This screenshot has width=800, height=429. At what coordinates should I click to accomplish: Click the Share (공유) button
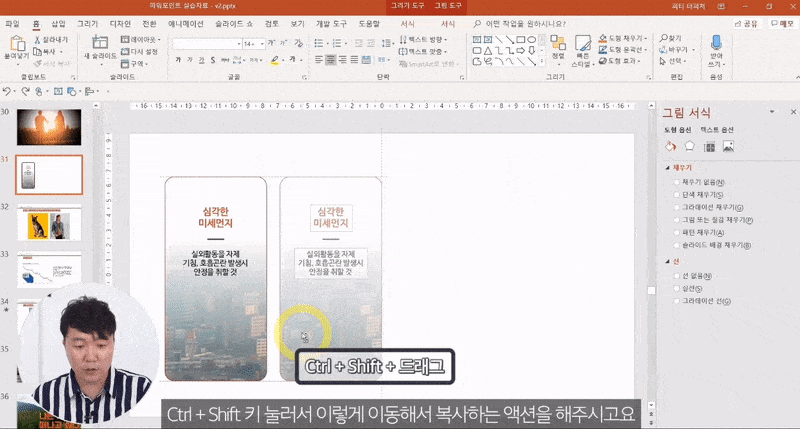pos(746,24)
